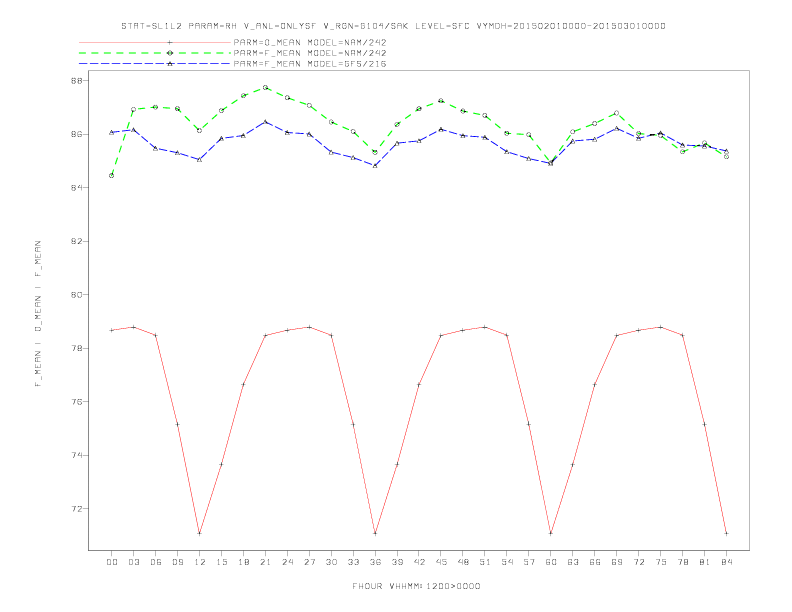Click y-axis tick label 76
This screenshot has width=792, height=612.
click(75, 402)
